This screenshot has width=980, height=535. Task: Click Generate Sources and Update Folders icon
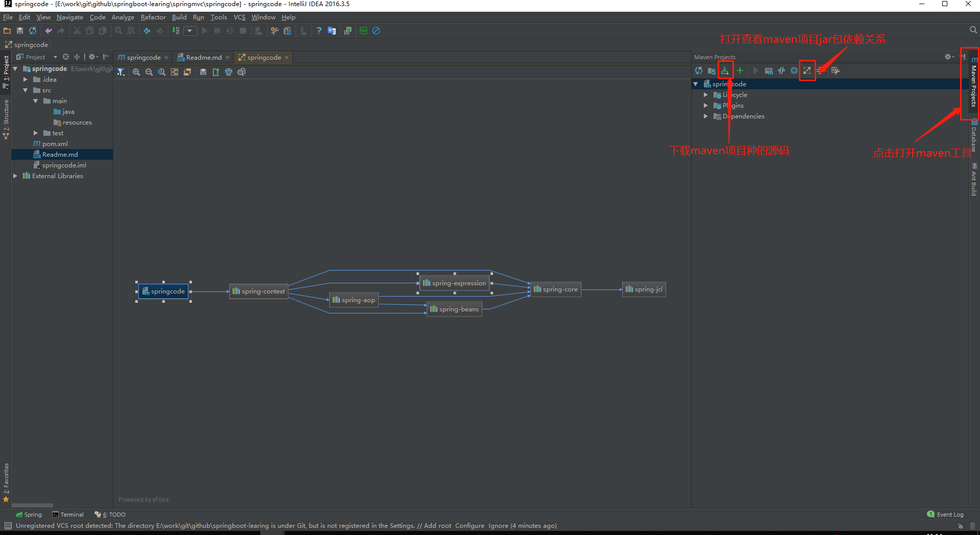[712, 70]
